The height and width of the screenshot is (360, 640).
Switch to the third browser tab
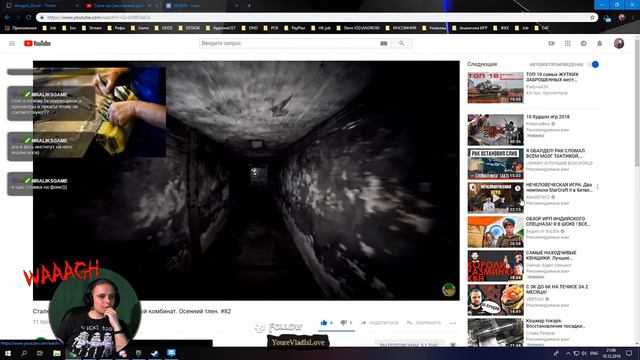[200, 6]
